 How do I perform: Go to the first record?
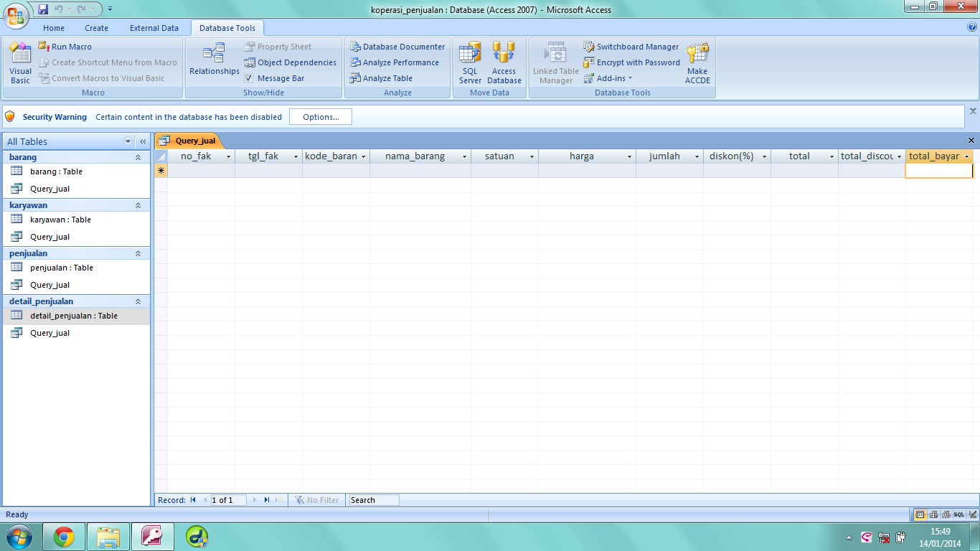pos(193,500)
